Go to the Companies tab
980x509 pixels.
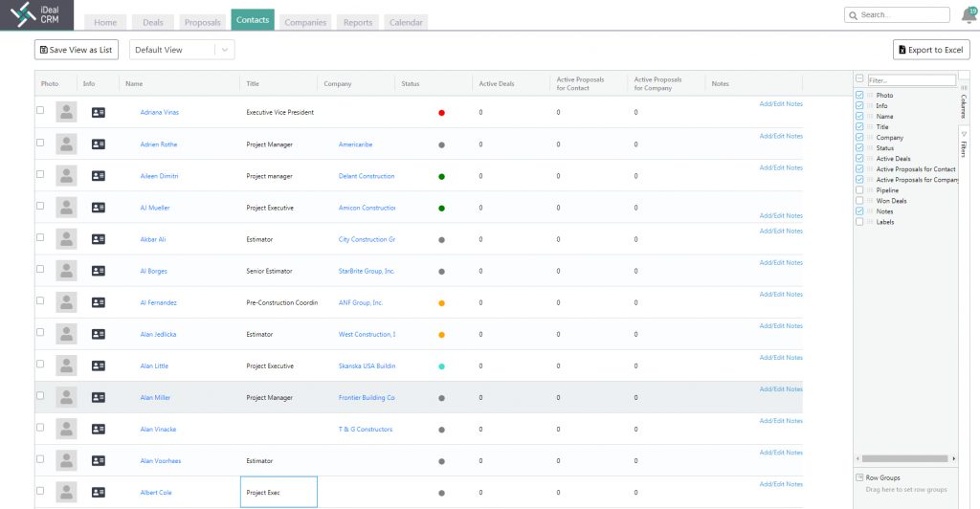click(x=305, y=22)
